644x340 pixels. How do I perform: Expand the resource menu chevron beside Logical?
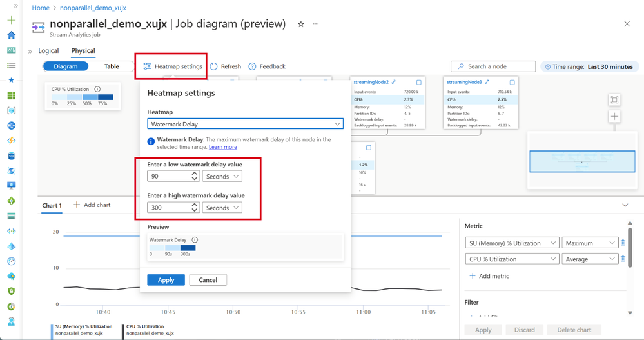click(30, 52)
